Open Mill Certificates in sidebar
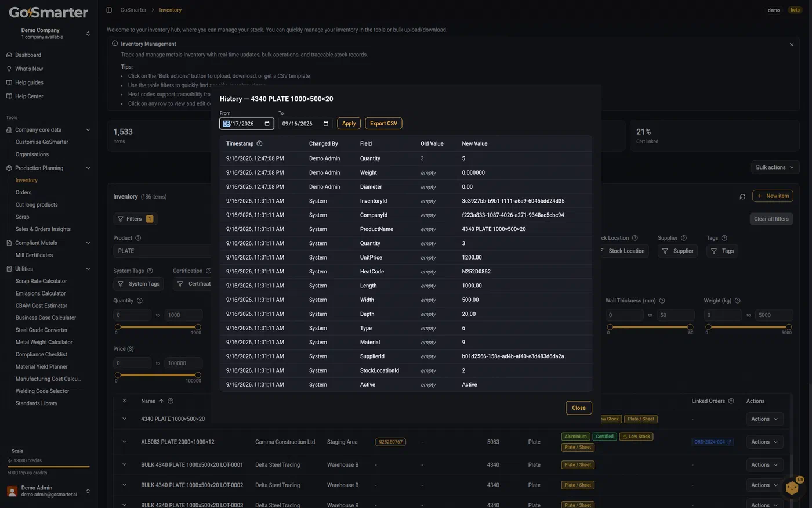 (x=34, y=255)
